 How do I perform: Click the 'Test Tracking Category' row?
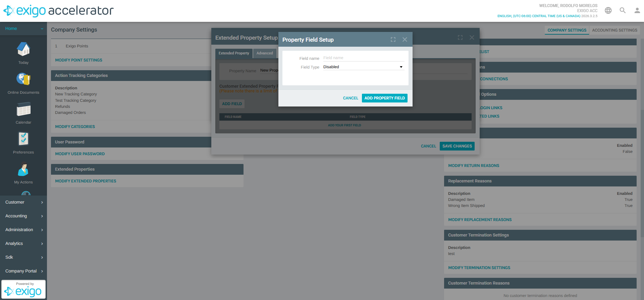75,100
